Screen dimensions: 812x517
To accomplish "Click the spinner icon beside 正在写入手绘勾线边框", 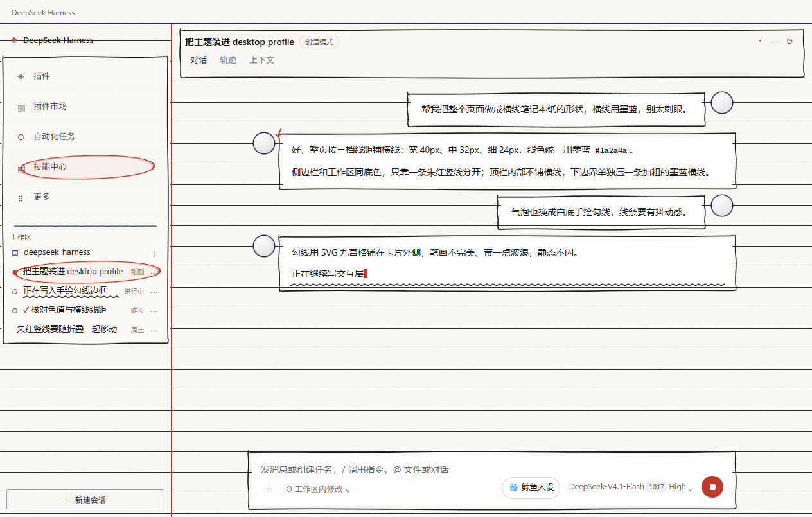I will coord(15,292).
